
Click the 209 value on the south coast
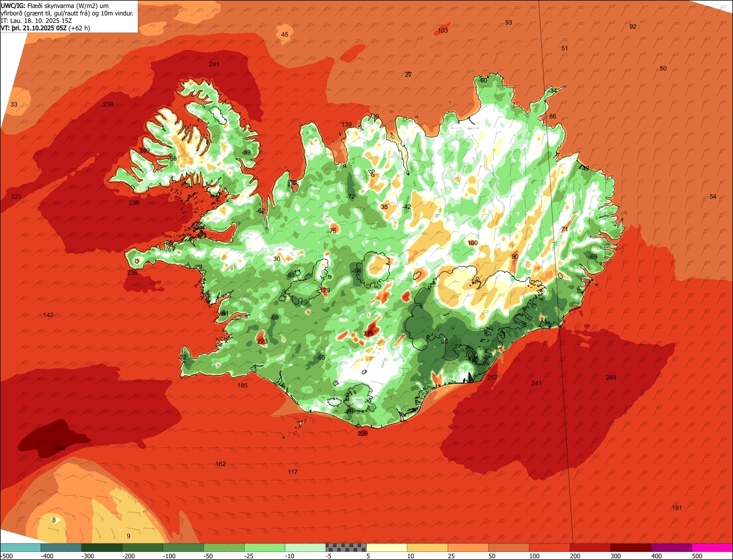(x=362, y=433)
